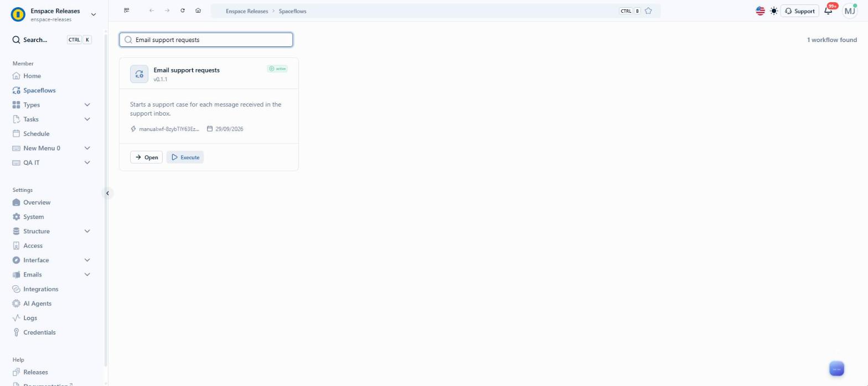The image size is (868, 386).
Task: Go forward with the right arrow
Action: coord(167,11)
